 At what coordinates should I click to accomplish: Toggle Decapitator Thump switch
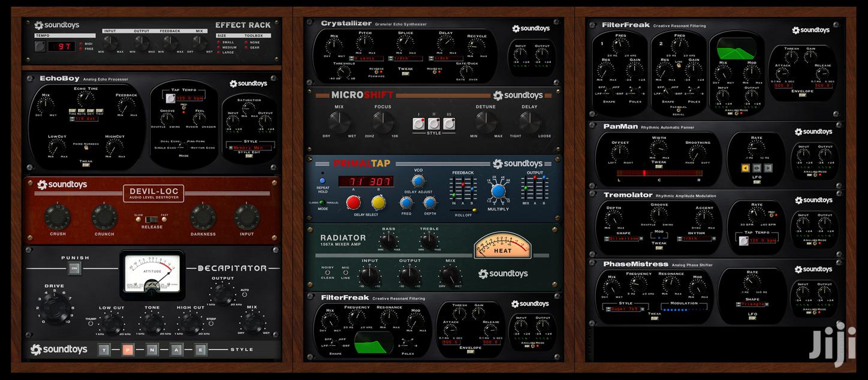point(91,324)
